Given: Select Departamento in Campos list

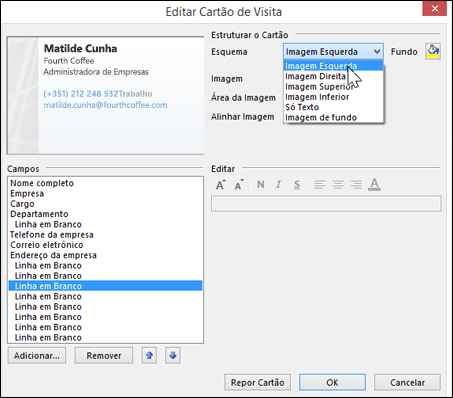Looking at the screenshot, I should coord(105,214).
